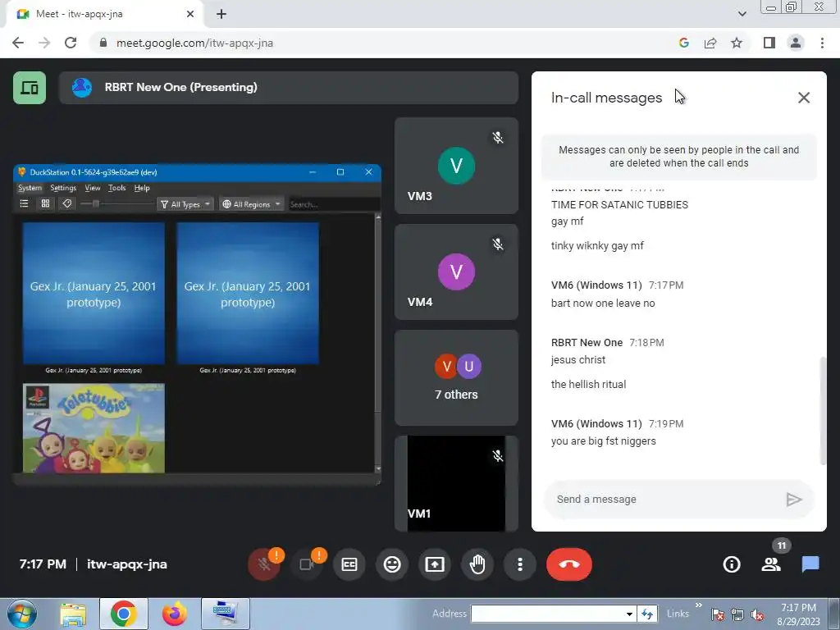Click the taskbar volume muted icon
840x630 pixels.
757,614
